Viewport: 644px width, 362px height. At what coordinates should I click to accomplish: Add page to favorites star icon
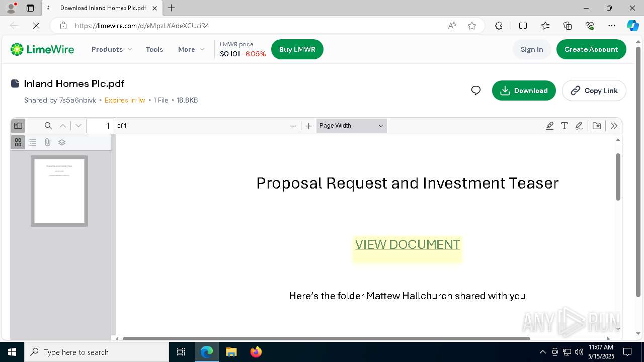[472, 26]
